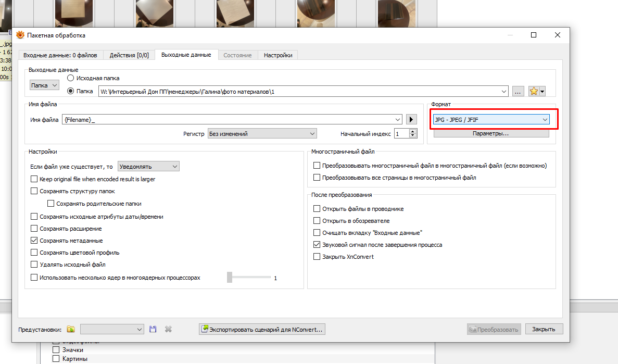Click 'Экспортировать сценарий для NConvert...' button
This screenshot has height=364, width=618.
click(262, 329)
